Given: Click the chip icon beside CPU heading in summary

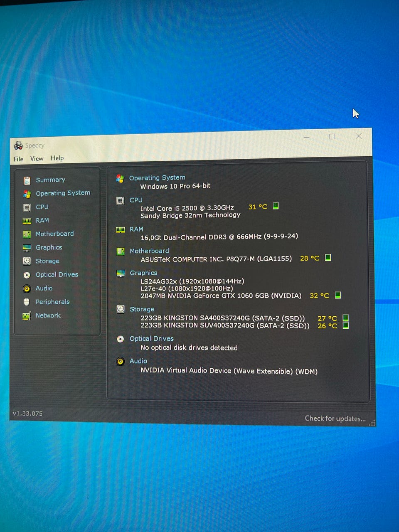Looking at the screenshot, I should pos(120,201).
